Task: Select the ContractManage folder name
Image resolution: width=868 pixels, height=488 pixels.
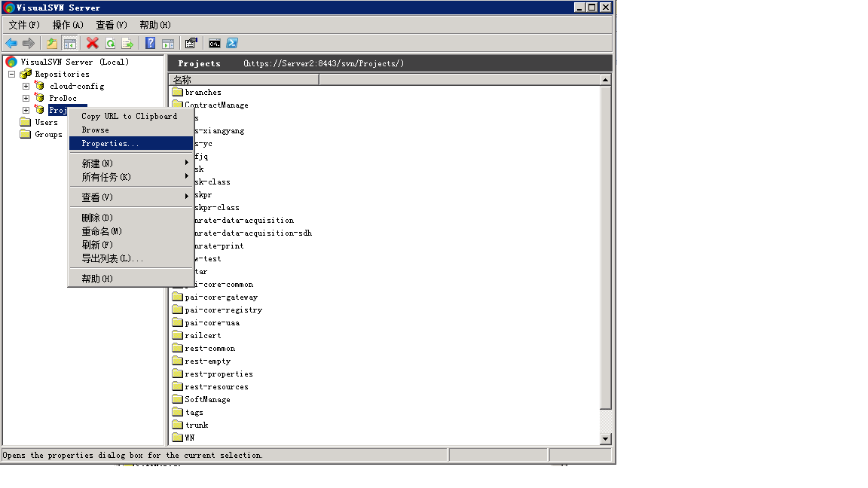Action: pos(216,105)
